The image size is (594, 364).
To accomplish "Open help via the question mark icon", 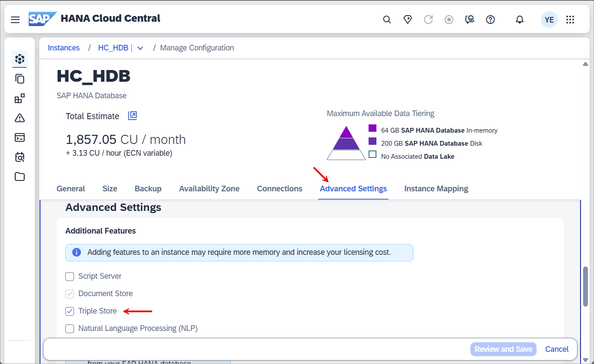I will pyautogui.click(x=490, y=20).
